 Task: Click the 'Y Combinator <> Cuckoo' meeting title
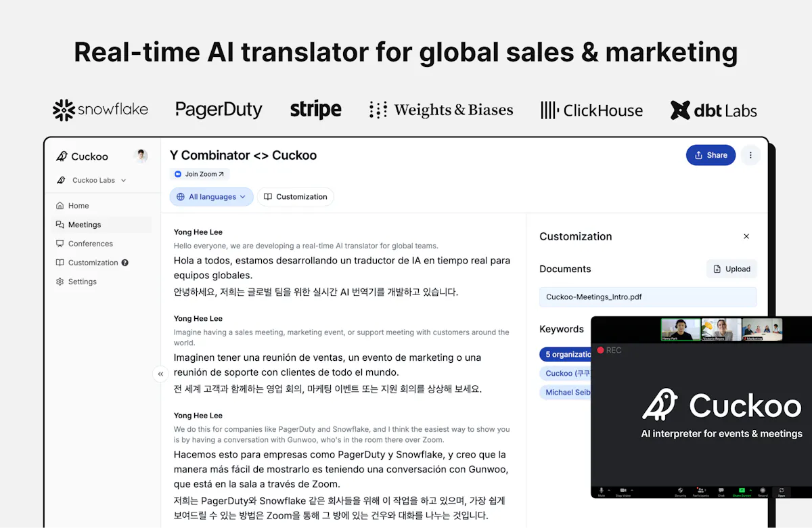click(243, 155)
